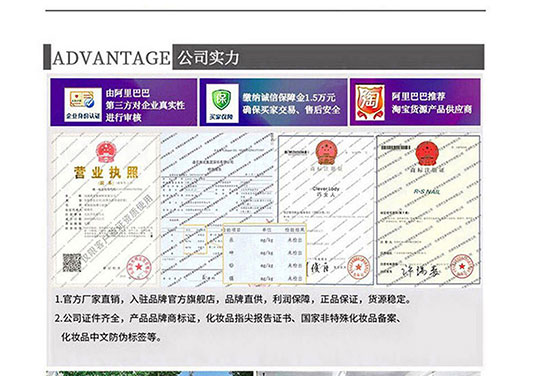Viewport: 540px width, 376px height.
Task: Open the 营业执照 business license image
Action: (105, 209)
